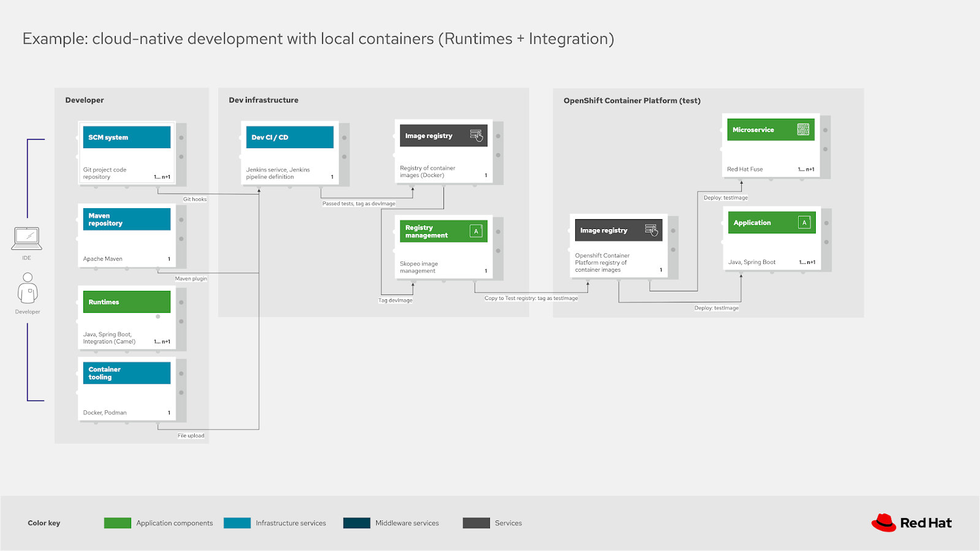
Task: Select the Registry management header
Action: click(443, 231)
